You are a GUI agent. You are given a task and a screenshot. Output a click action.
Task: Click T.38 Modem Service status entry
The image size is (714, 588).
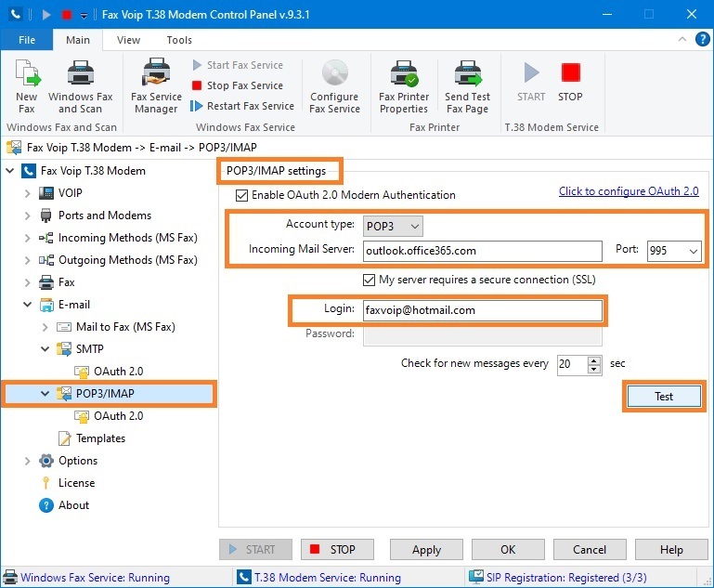318,578
